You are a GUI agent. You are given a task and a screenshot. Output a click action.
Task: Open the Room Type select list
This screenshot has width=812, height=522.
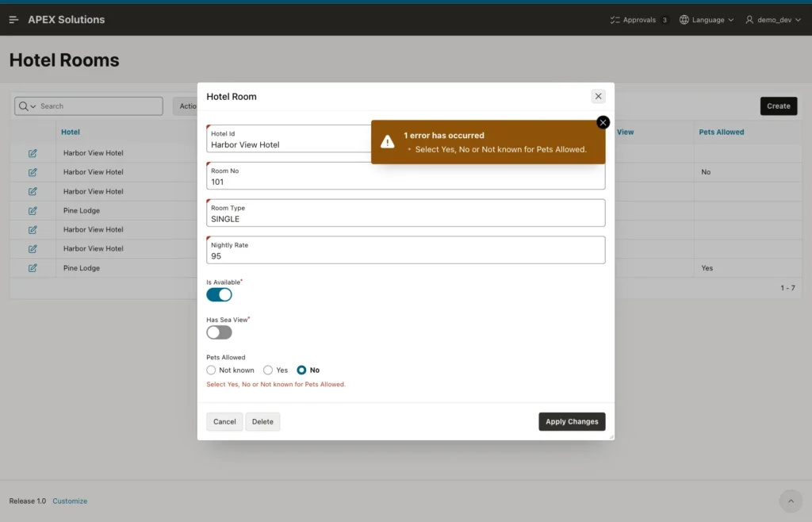click(405, 213)
